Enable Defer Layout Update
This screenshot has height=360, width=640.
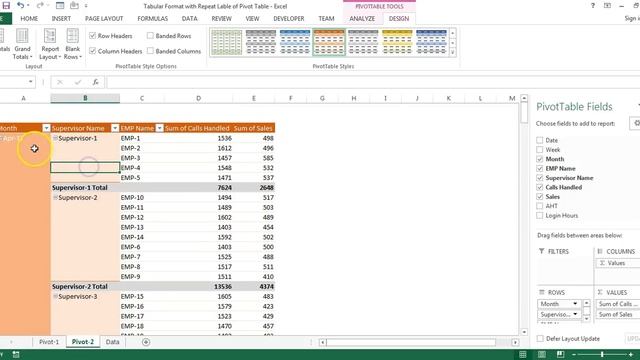pyautogui.click(x=540, y=338)
